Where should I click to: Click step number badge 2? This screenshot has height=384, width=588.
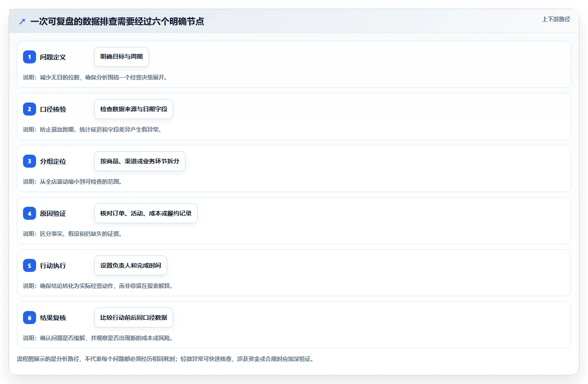(x=30, y=109)
